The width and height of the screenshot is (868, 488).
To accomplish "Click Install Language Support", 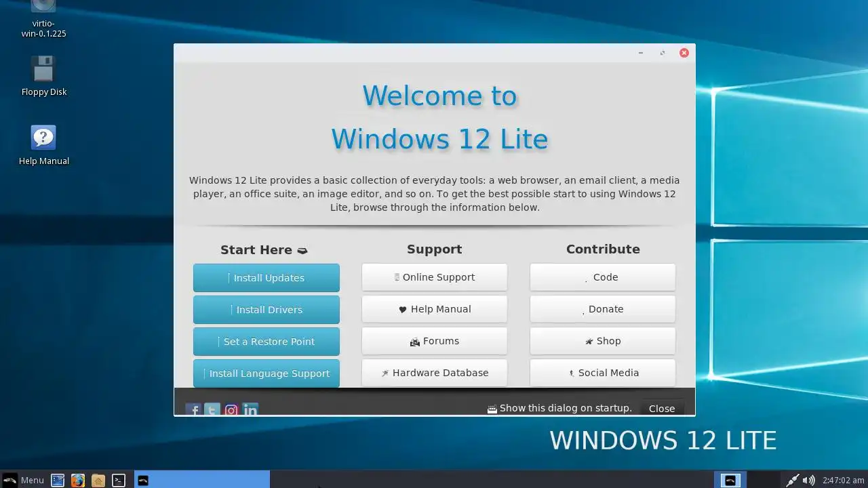I will point(267,373).
